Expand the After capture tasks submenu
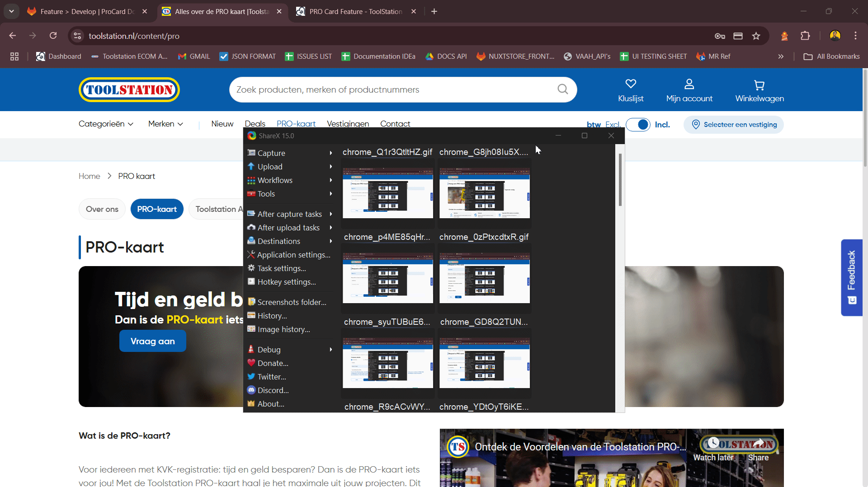 pos(289,214)
